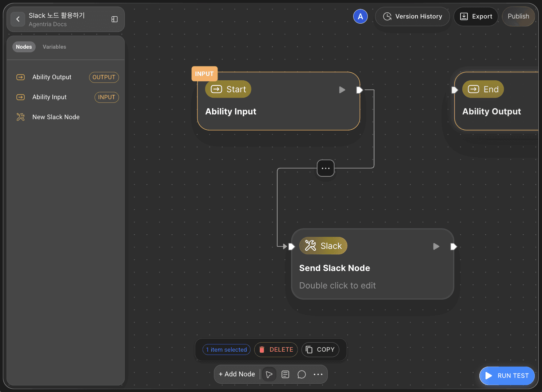Select the Ability Input node title
Viewport: 542px width, 392px height.
pos(231,112)
